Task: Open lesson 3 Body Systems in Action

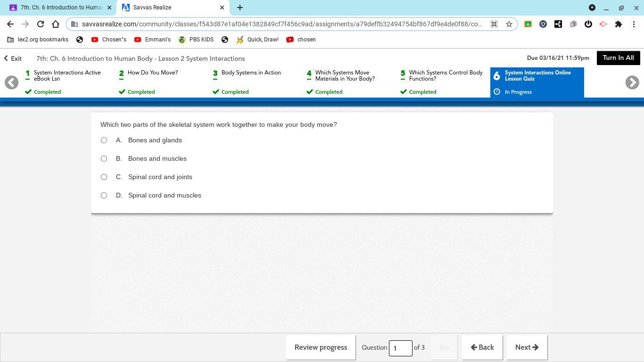Action: click(x=255, y=82)
